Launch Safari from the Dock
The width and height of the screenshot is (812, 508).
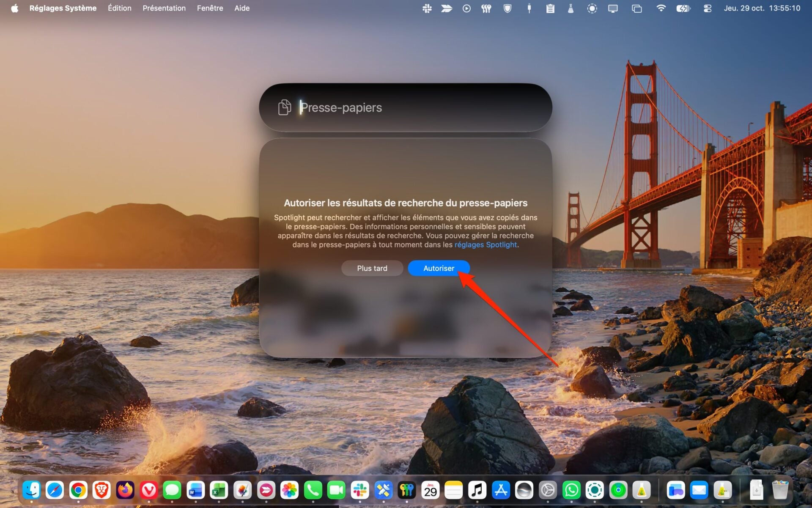click(55, 490)
